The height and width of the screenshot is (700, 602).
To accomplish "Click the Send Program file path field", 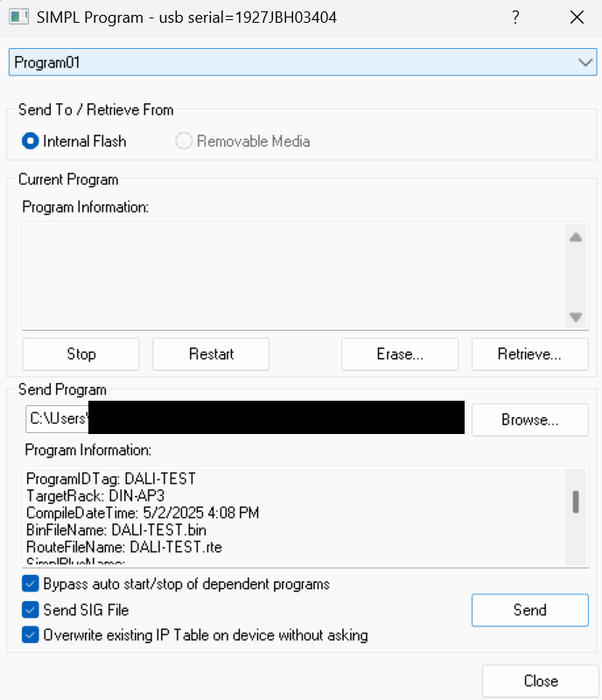I will coord(245,419).
